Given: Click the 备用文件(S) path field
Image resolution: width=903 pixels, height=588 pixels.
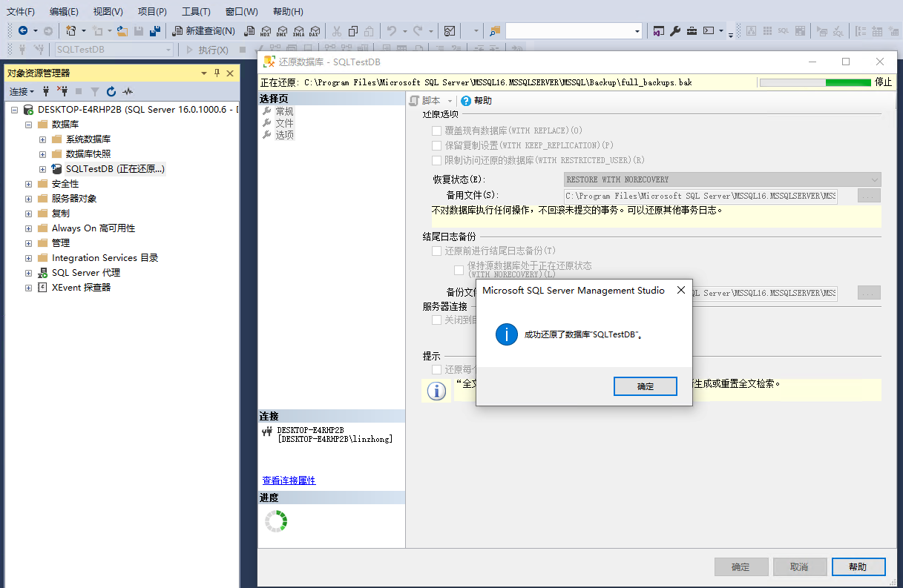Looking at the screenshot, I should point(700,196).
